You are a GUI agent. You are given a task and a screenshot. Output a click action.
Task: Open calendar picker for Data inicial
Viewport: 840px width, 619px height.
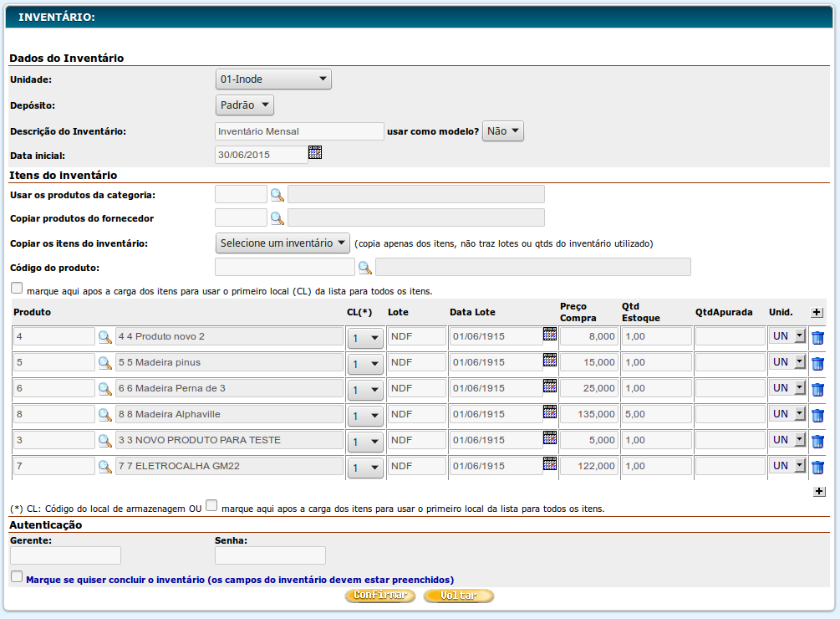coord(315,152)
